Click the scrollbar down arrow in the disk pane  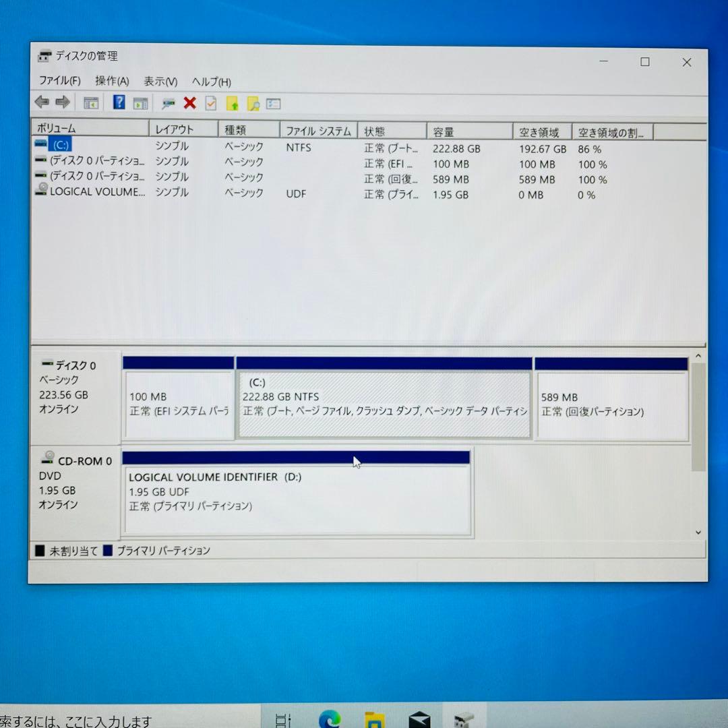(698, 533)
